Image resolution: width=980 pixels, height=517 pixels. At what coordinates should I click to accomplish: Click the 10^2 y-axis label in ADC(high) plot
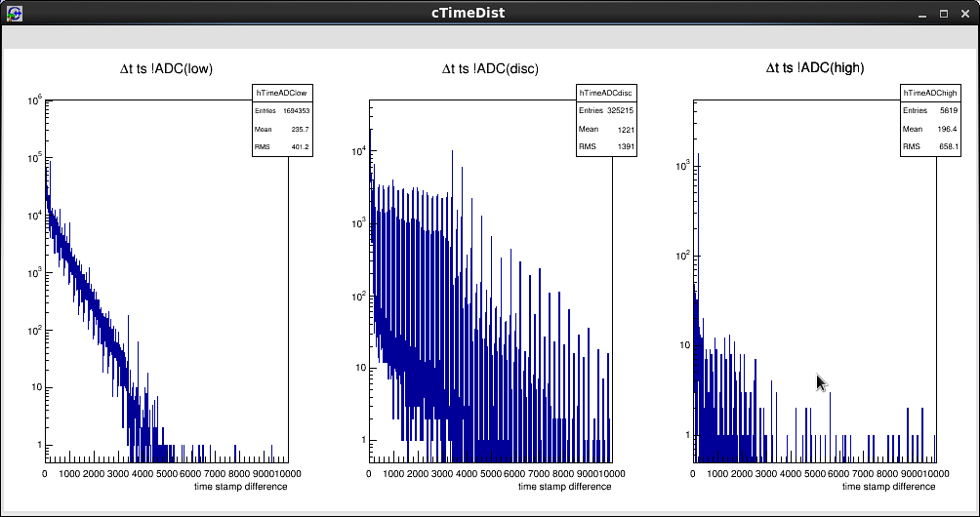pyautogui.click(x=682, y=256)
